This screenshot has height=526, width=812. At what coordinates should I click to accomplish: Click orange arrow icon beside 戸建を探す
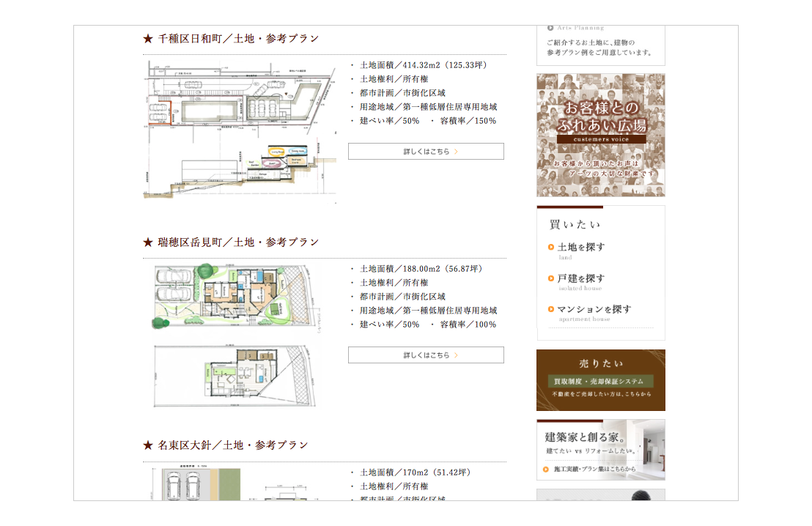551,278
